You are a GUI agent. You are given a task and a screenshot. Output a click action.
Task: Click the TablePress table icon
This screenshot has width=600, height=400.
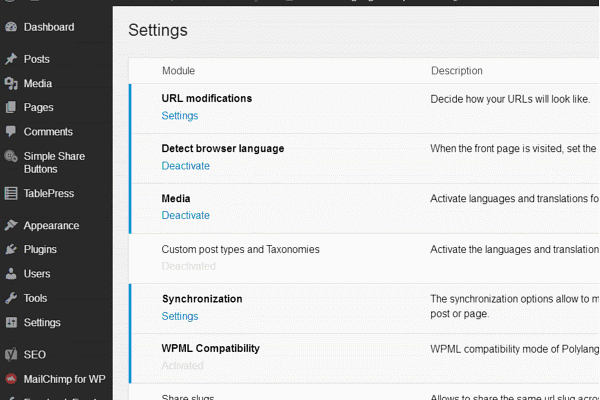[11, 194]
